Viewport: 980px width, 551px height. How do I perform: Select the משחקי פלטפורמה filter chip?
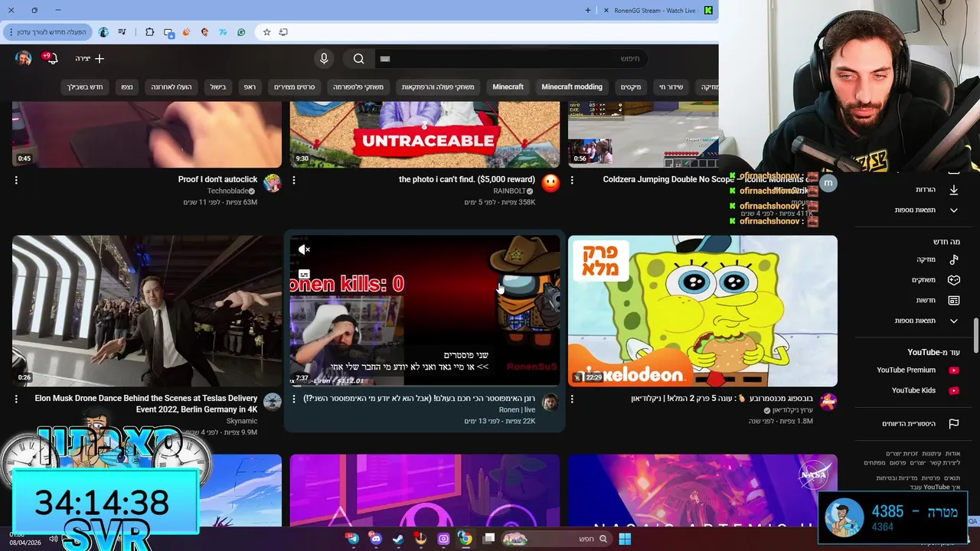pos(358,86)
